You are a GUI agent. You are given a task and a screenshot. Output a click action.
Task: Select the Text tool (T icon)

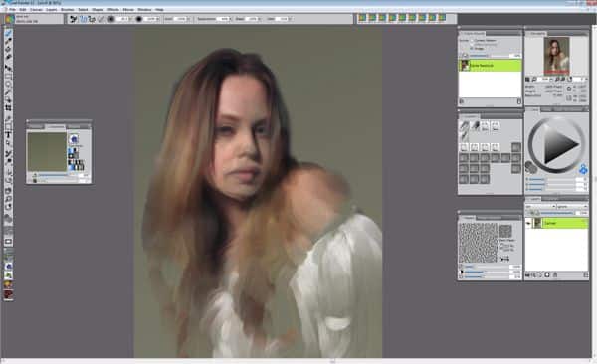[8, 135]
